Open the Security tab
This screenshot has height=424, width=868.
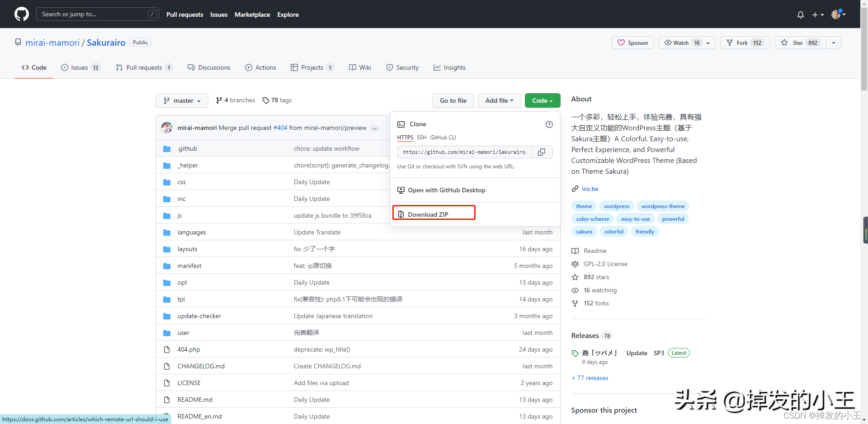(x=403, y=67)
